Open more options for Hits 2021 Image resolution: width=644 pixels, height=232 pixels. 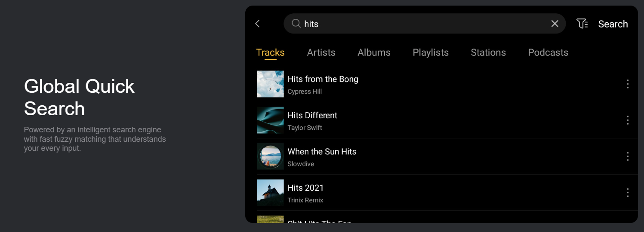coord(628,192)
